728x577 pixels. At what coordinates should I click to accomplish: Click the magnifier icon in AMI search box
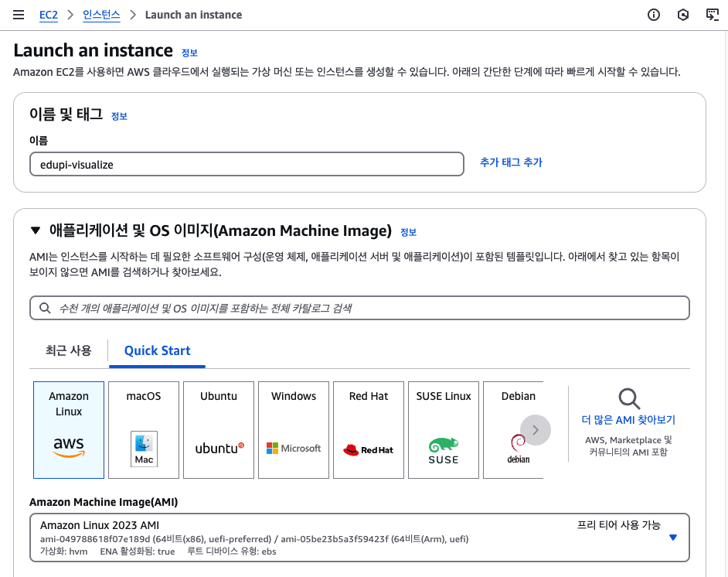pyautogui.click(x=45, y=308)
